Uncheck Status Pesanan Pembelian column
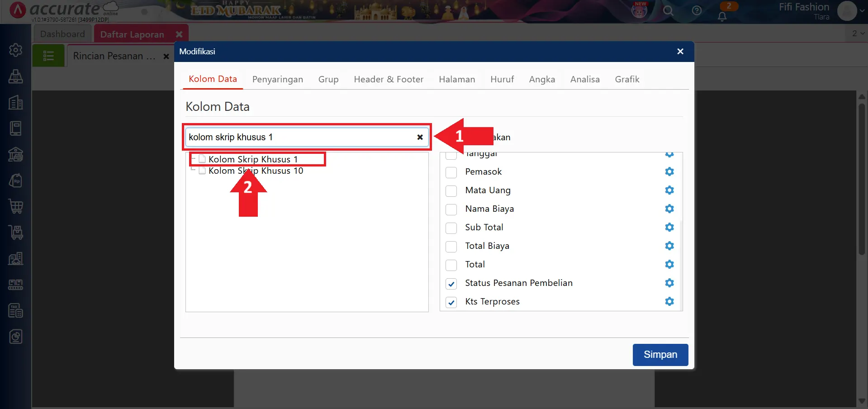Screen dimensions: 868x409 (451, 284)
